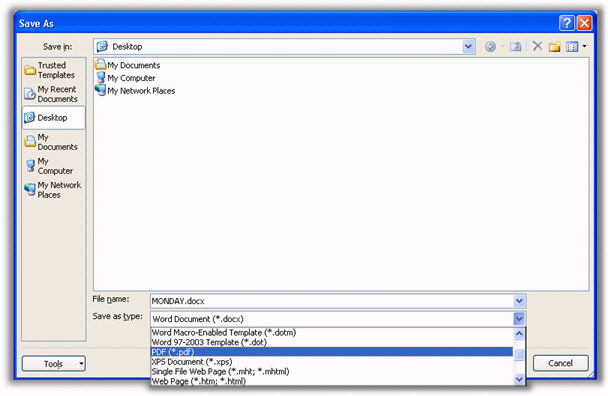Click the Help question mark button
This screenshot has height=396, width=608.
pyautogui.click(x=567, y=23)
